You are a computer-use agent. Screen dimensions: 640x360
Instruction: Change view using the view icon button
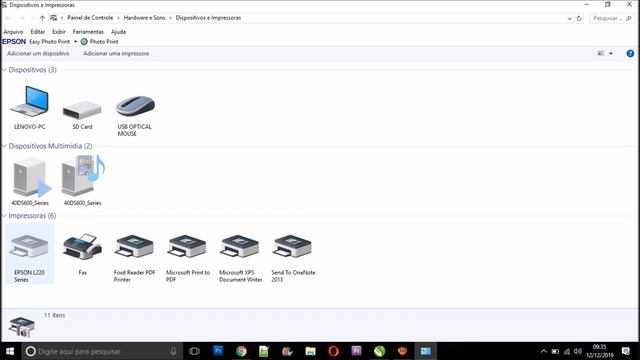coord(601,53)
